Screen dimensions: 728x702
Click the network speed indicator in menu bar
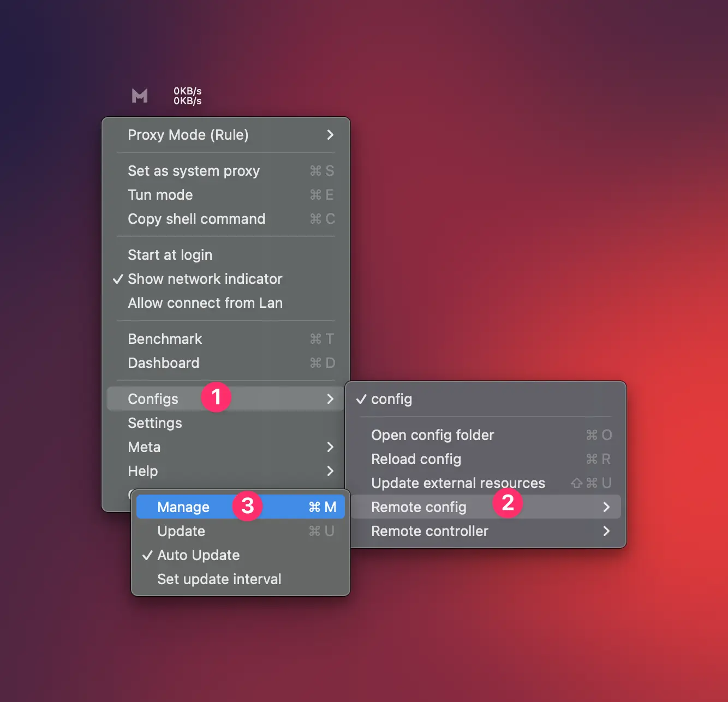pos(187,96)
